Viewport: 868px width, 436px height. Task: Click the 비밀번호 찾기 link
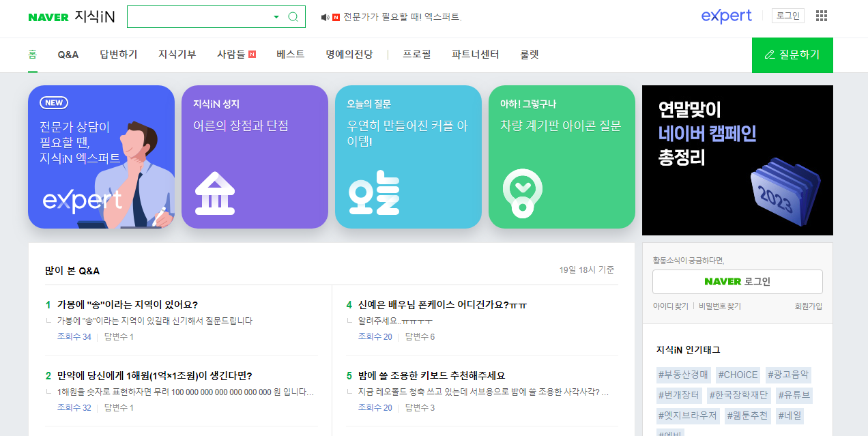(x=720, y=306)
